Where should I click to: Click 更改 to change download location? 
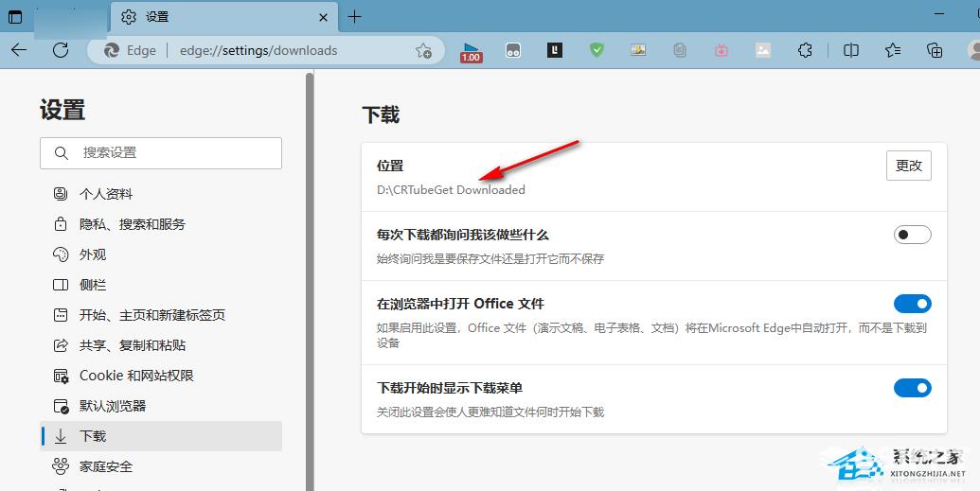point(909,166)
